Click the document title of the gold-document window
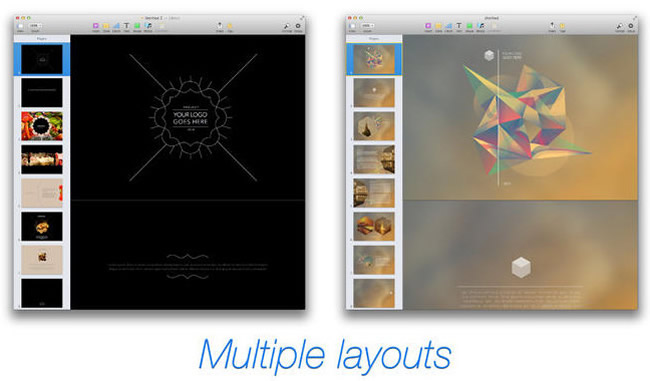This screenshot has height=381, width=650. 492,18
